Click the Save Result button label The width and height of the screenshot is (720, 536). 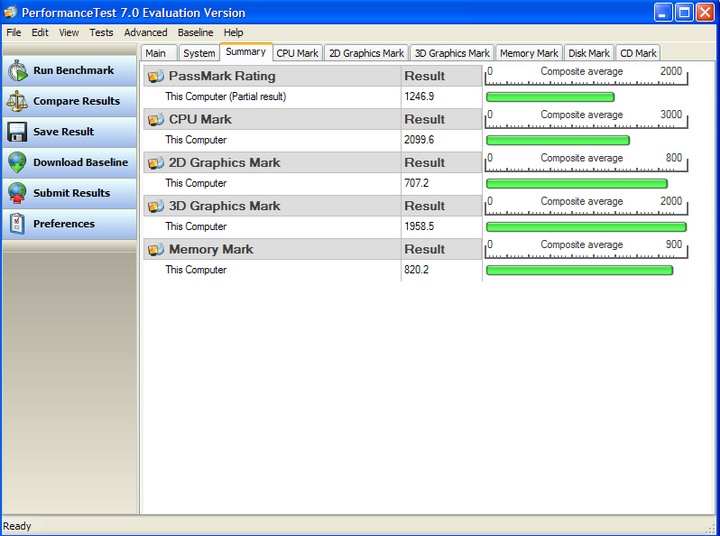point(63,132)
